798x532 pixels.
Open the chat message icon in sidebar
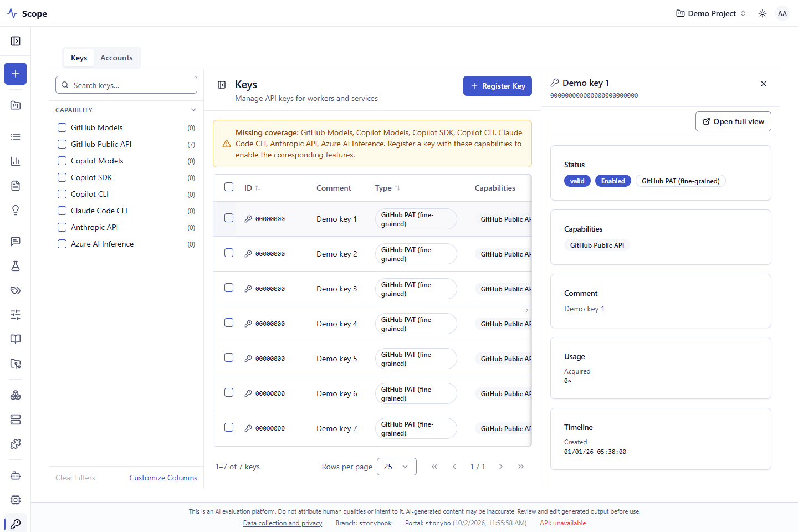coord(16,242)
